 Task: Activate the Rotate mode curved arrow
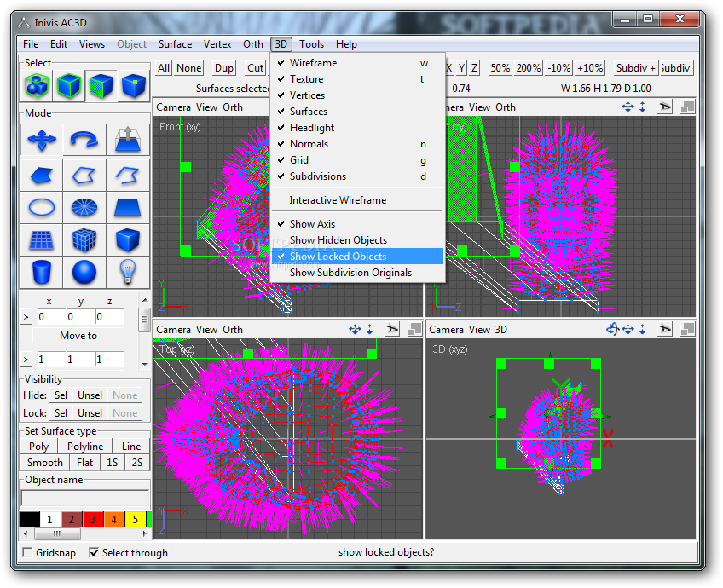(x=84, y=139)
